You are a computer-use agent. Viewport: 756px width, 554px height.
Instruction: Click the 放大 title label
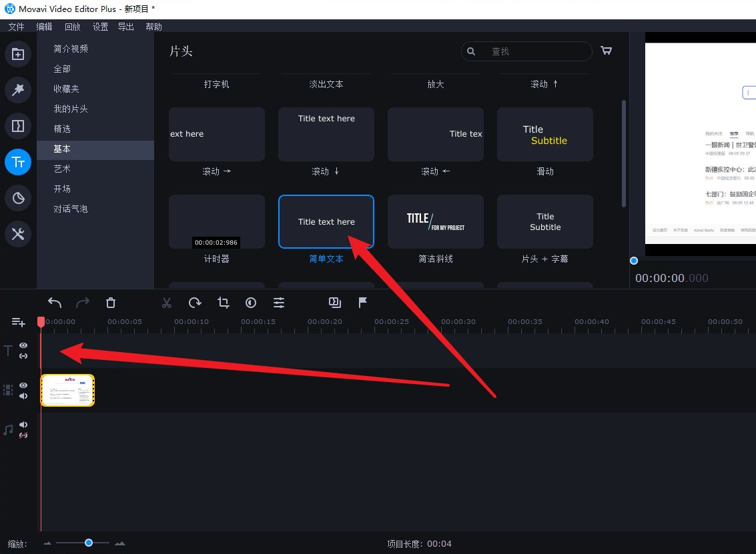[435, 84]
